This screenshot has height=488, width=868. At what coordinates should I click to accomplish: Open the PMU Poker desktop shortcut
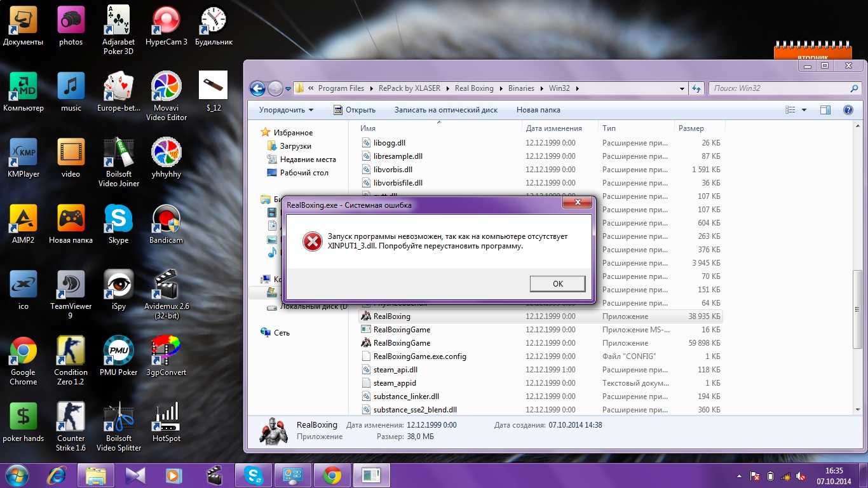(118, 356)
